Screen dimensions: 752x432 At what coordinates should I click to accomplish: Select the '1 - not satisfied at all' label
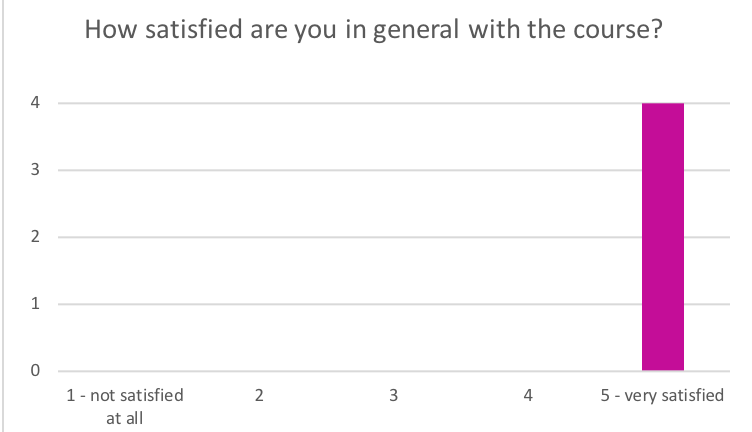coord(125,407)
